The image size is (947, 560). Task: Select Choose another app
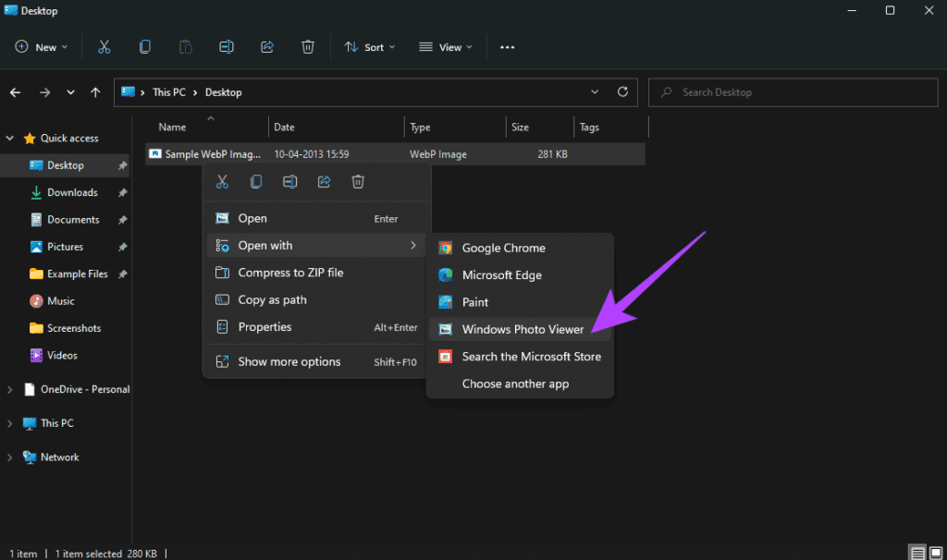(520, 383)
